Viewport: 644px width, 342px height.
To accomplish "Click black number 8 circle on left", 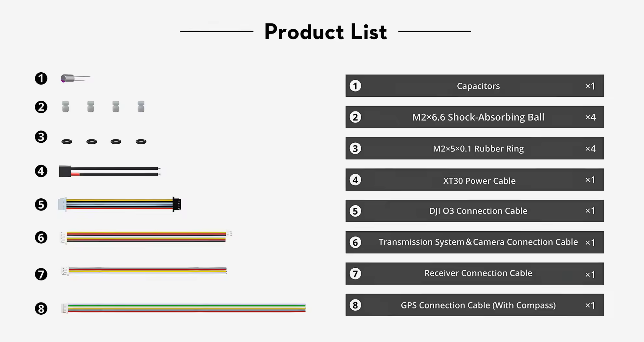I will [41, 308].
